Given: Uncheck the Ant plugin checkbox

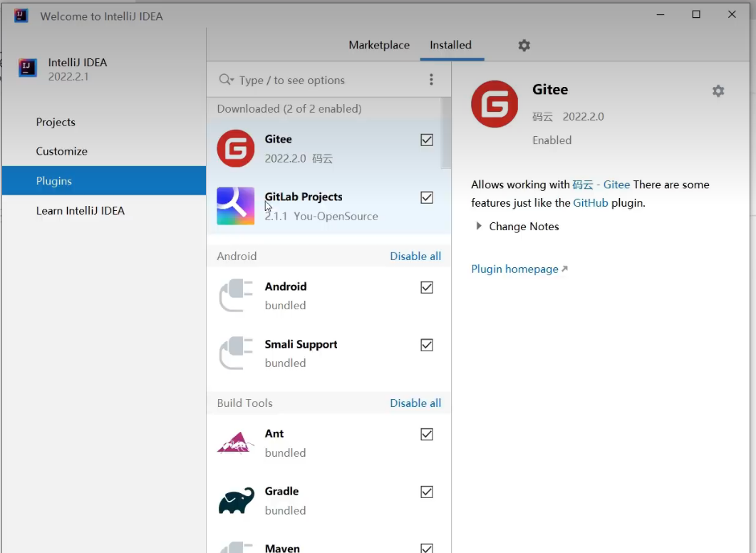Looking at the screenshot, I should coord(427,435).
